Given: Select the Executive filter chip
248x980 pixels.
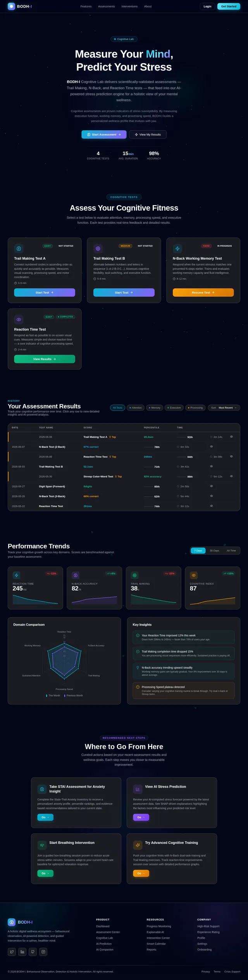Looking at the screenshot, I should click(174, 408).
